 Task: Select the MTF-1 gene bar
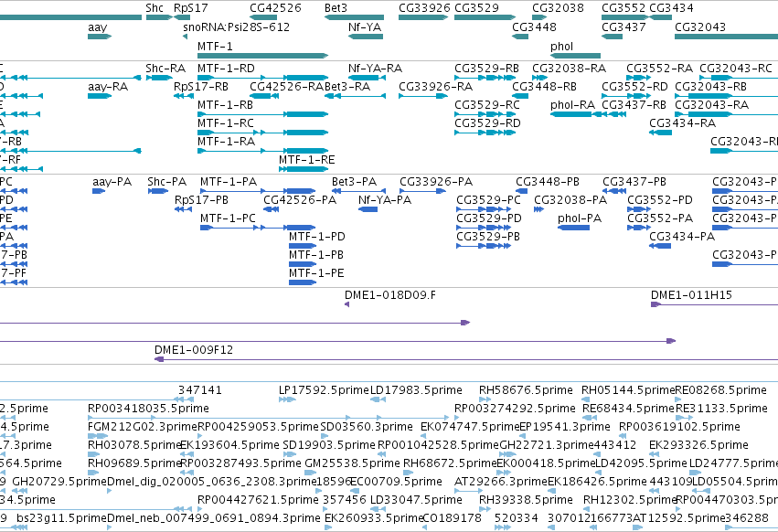262,56
